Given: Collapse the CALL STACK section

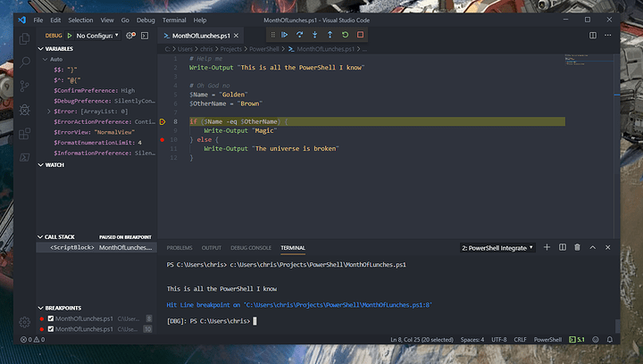Looking at the screenshot, I should coord(56,237).
